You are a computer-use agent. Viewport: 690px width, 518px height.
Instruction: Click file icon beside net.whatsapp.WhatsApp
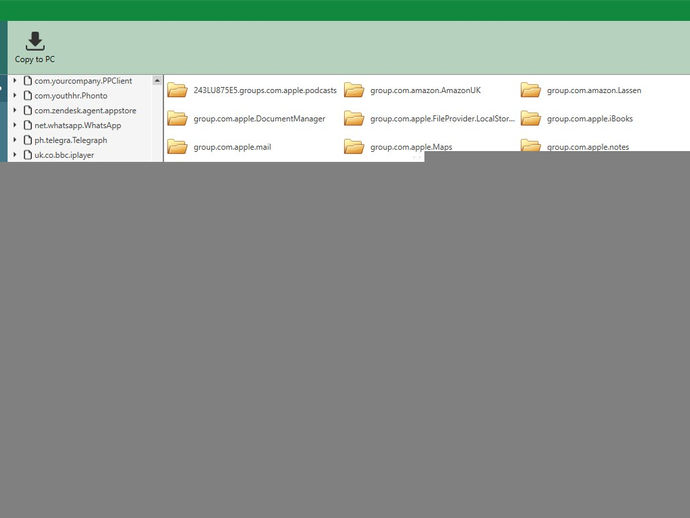pos(28,125)
